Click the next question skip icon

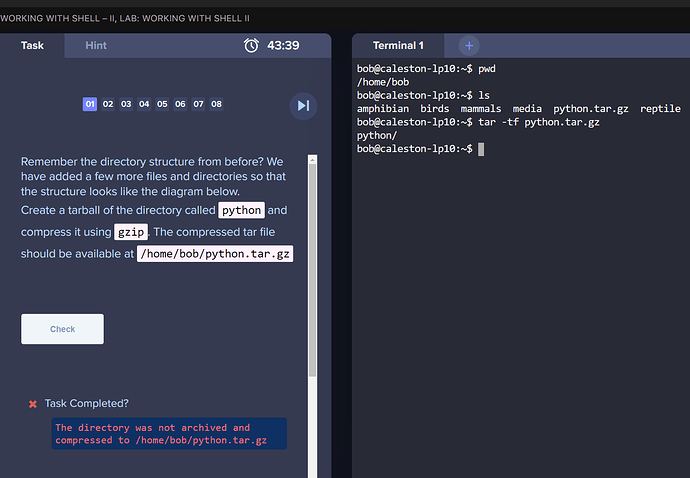pos(303,106)
